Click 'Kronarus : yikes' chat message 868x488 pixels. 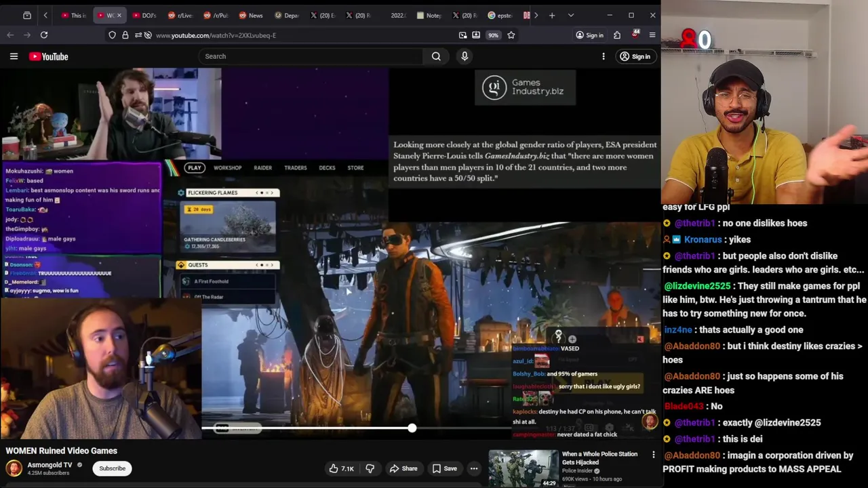[x=707, y=239]
